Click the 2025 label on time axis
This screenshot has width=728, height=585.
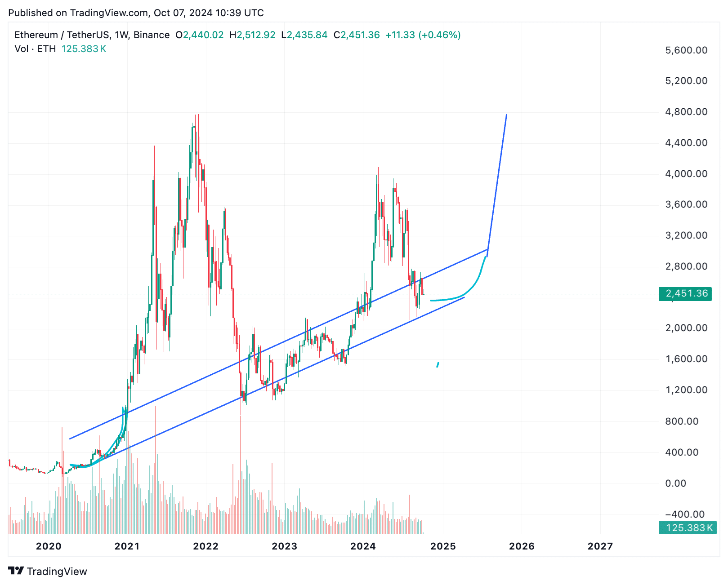(x=443, y=546)
